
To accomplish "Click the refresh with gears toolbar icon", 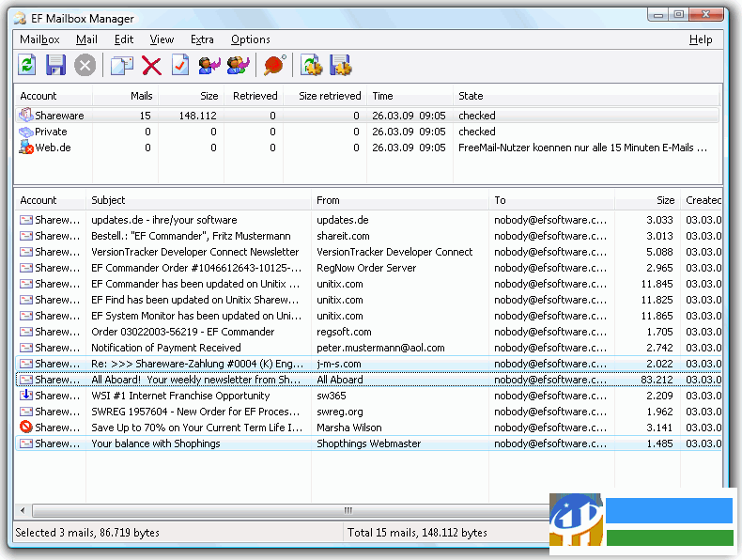I will (x=312, y=65).
